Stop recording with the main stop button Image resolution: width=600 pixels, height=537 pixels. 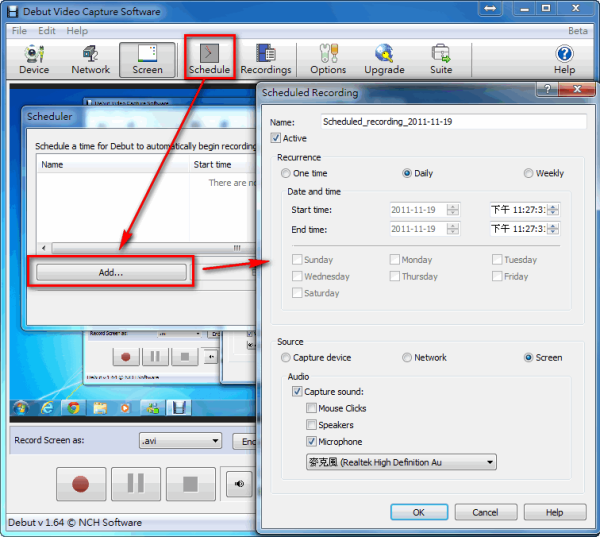coord(191,484)
